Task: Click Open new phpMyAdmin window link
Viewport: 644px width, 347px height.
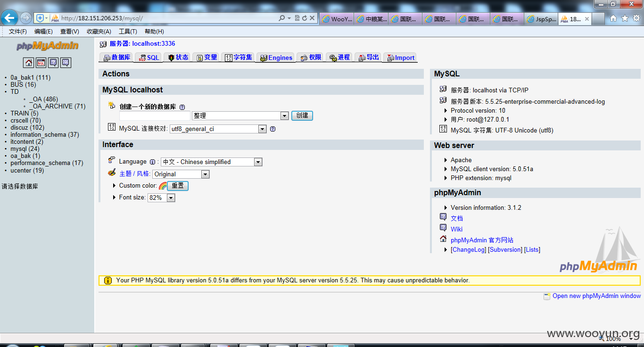Action: (596, 296)
